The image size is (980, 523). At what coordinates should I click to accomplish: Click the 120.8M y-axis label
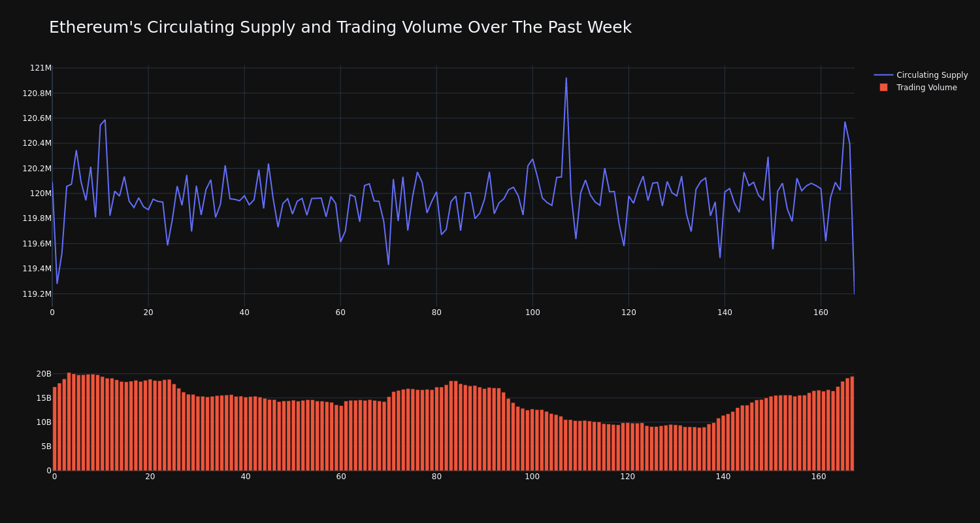(x=37, y=93)
